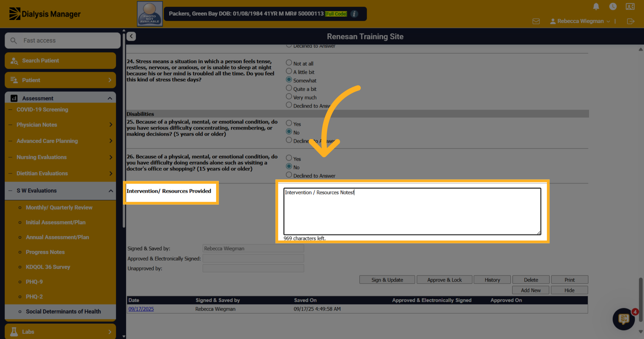Open KDQOL 36 Survey
The image size is (644, 339).
[48, 267]
